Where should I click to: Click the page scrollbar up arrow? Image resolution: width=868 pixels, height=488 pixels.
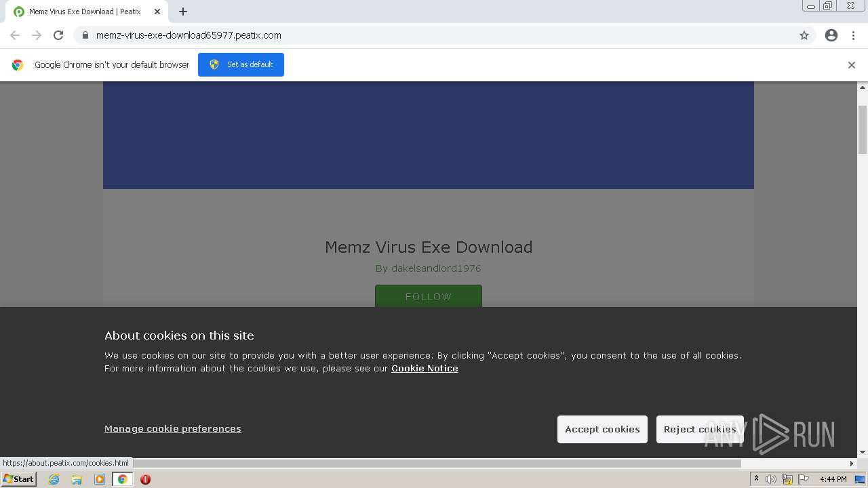pos(863,87)
